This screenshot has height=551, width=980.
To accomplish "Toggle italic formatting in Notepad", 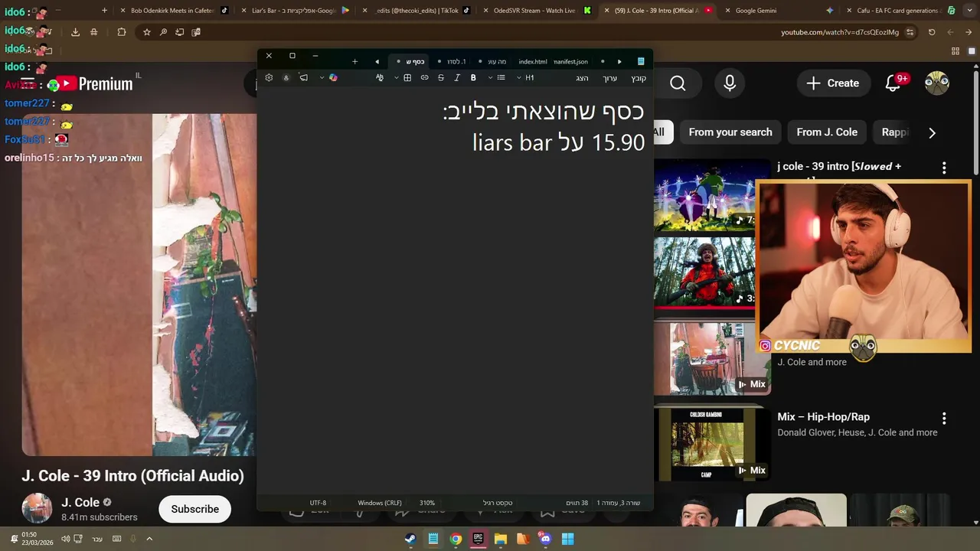I will coord(457,78).
